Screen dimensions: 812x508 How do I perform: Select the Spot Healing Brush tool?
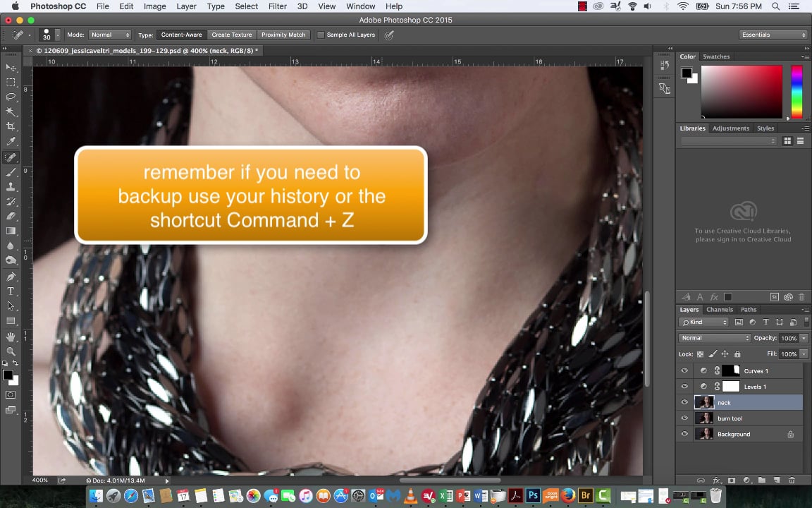[11, 157]
